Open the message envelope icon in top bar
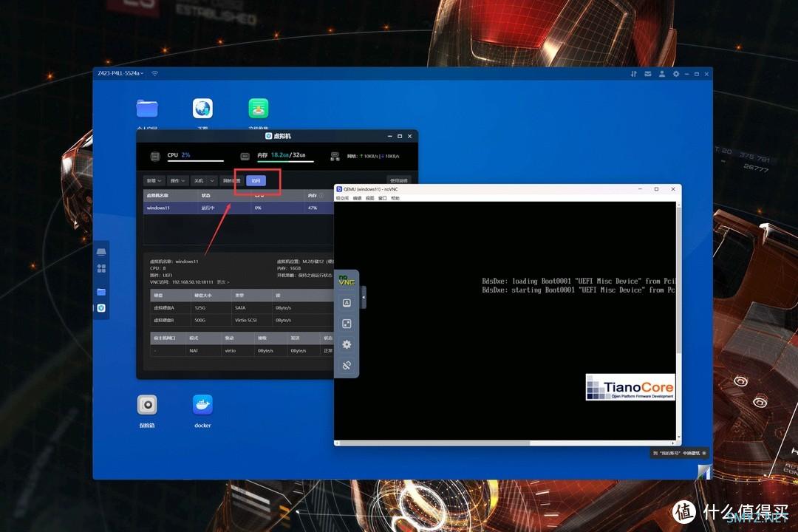 648,74
